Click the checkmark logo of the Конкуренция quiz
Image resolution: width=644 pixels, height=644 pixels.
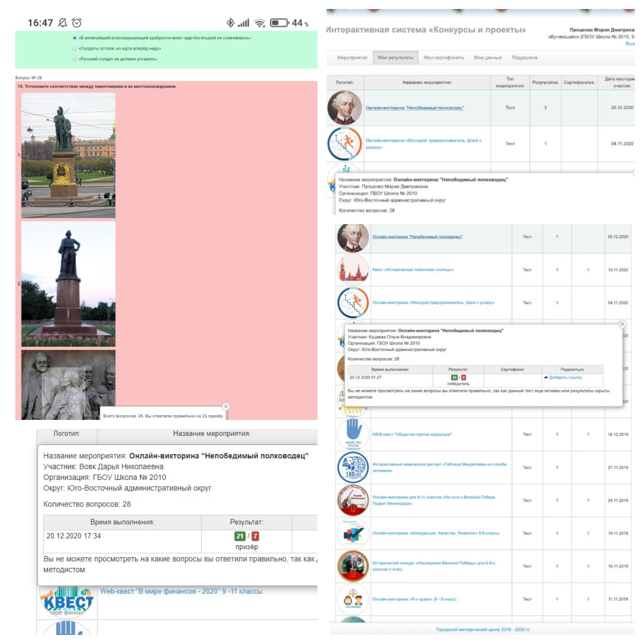click(x=353, y=533)
